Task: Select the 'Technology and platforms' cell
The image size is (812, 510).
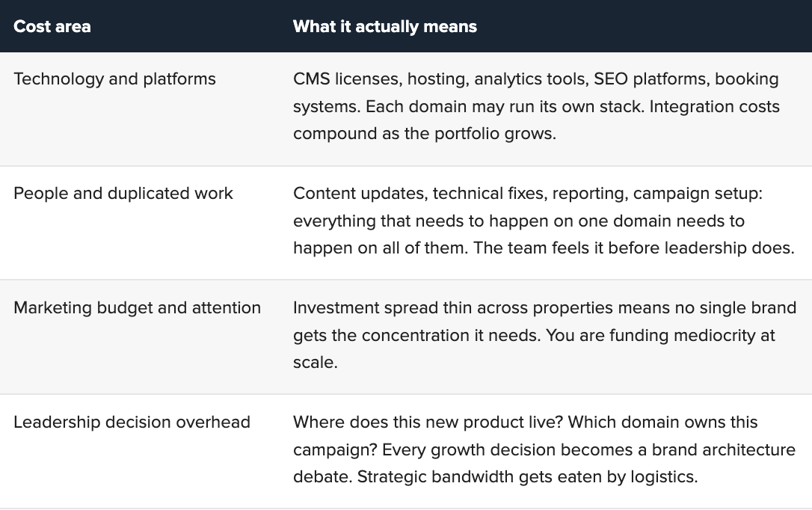Action: point(114,79)
